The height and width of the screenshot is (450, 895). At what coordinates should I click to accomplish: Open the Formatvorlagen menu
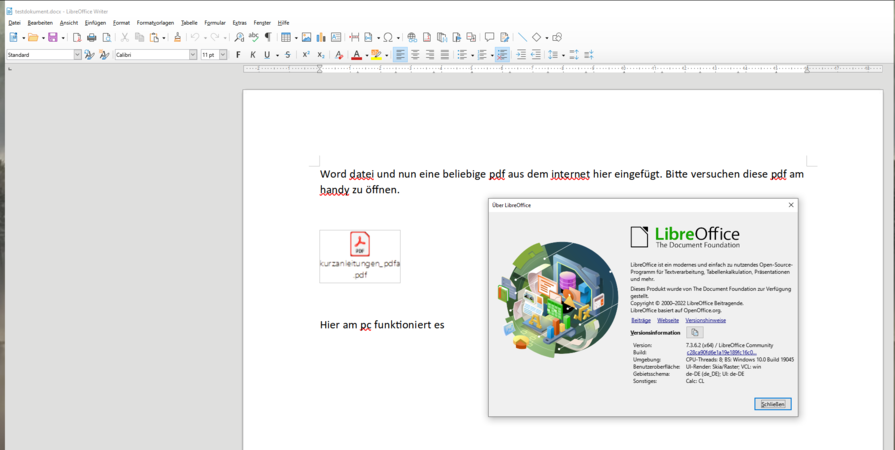click(155, 23)
